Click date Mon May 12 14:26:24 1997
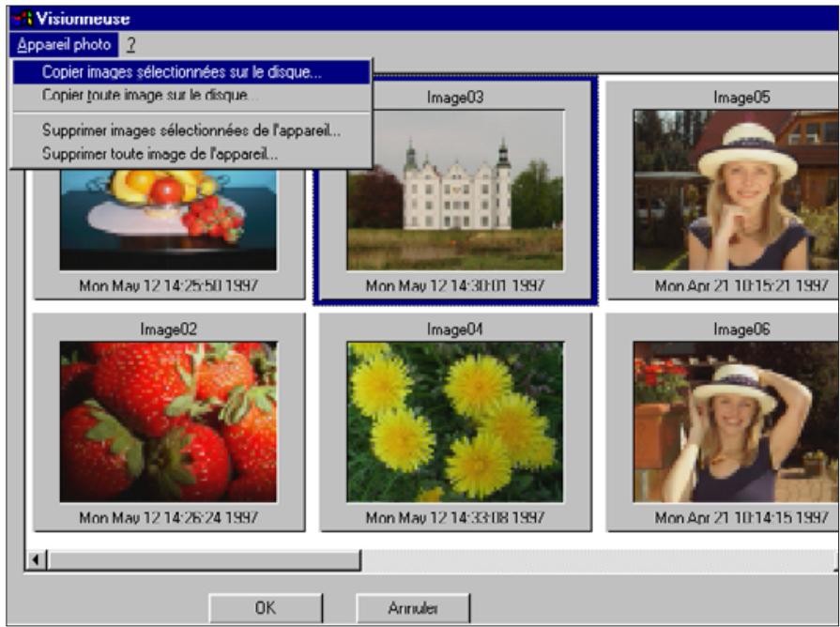840x627 pixels. point(168,517)
